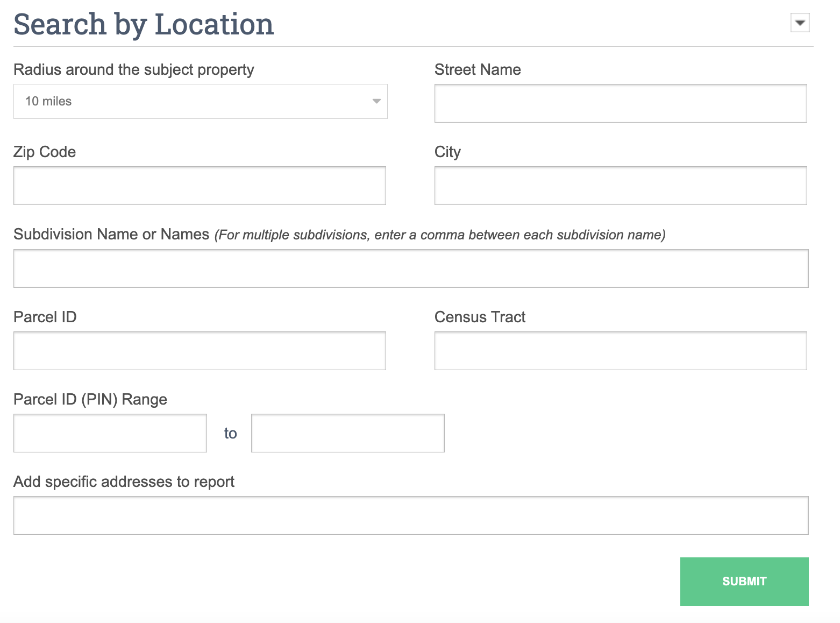Click the 'Street Name' label text
This screenshot has width=840, height=623.
click(477, 70)
